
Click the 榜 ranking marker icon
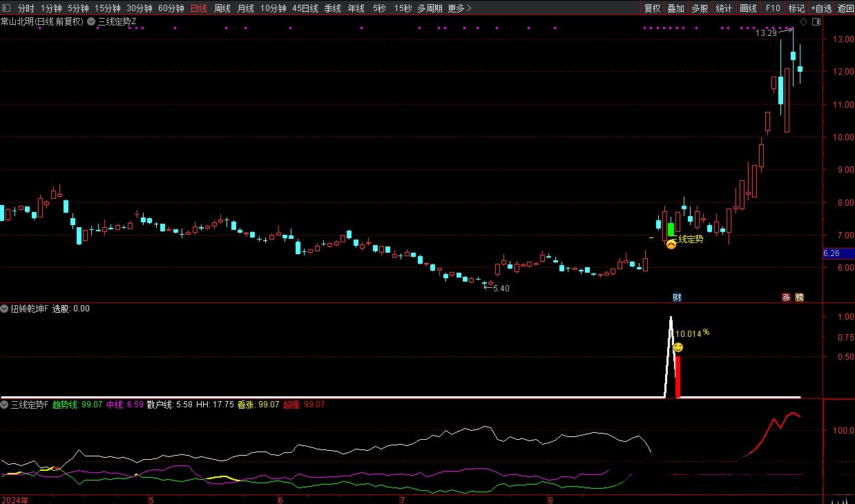(x=799, y=298)
